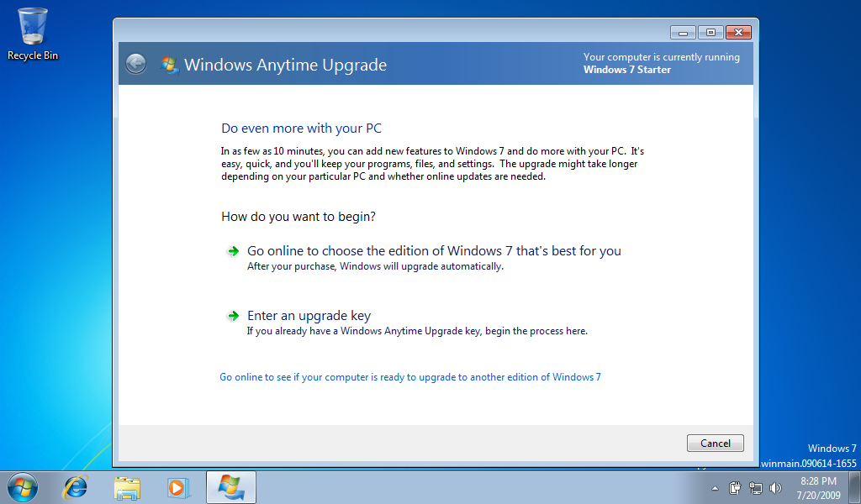Launch Windows Media Player from taskbar

(x=178, y=487)
